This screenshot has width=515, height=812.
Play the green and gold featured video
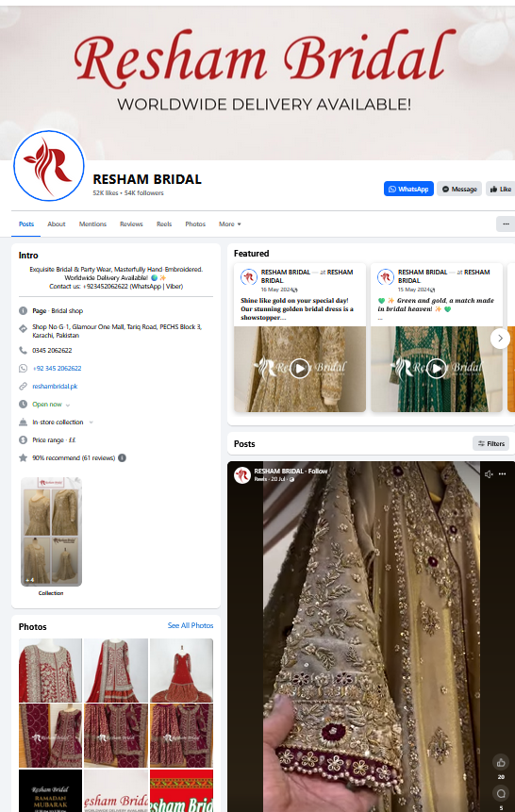[437, 369]
